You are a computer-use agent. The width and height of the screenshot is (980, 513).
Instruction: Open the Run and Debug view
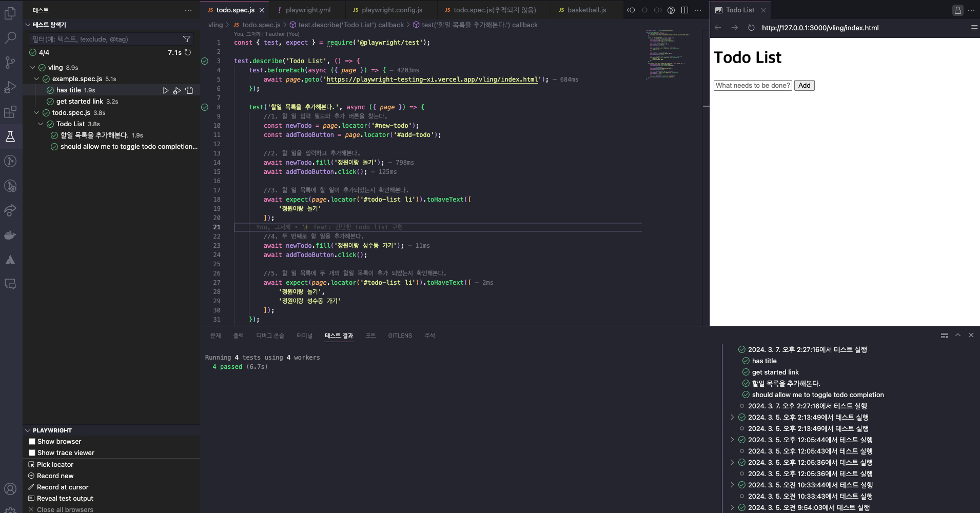point(10,87)
